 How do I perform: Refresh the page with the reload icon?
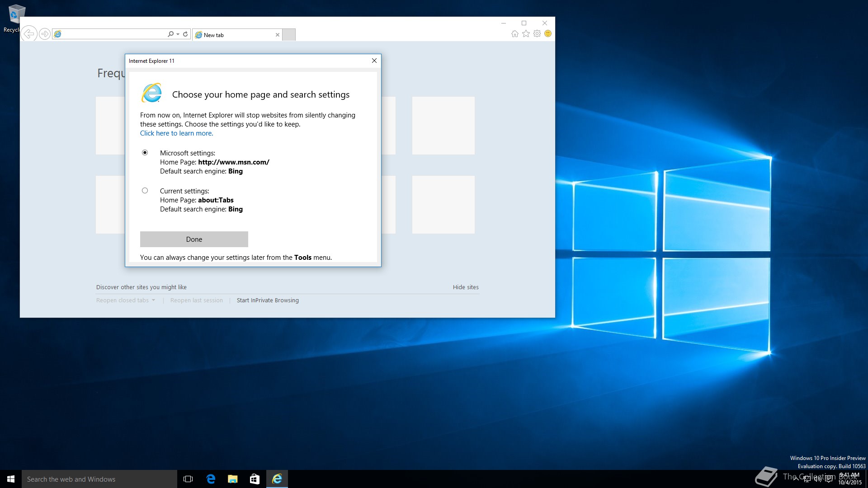pyautogui.click(x=185, y=34)
